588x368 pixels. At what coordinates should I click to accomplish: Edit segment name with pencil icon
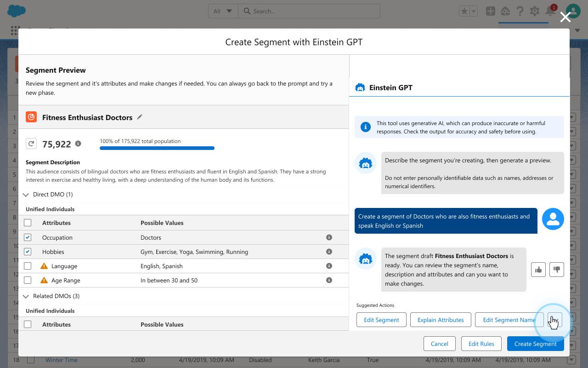140,117
